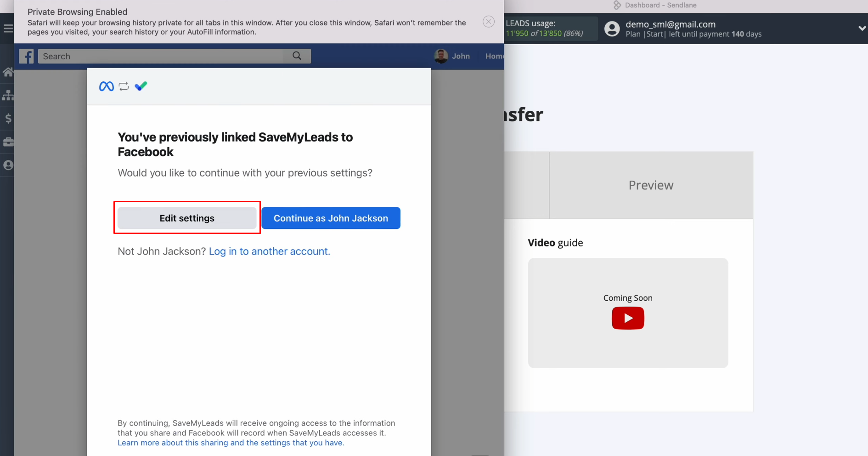Click the magnifier search icon
Viewport: 868px width, 456px height.
297,56
